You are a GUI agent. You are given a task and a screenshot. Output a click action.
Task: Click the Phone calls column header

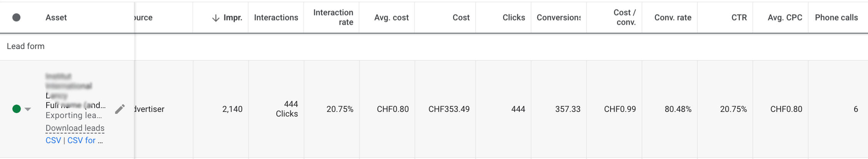point(836,18)
